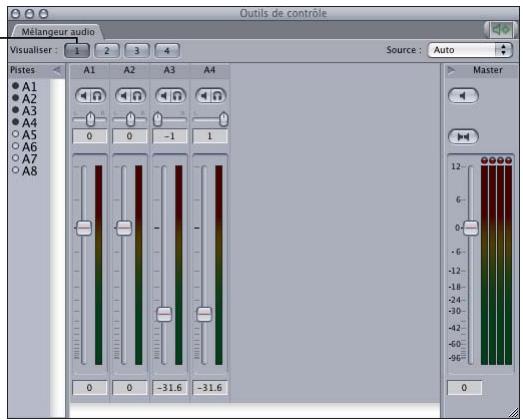Click the A2 channel strip header

[129, 70]
